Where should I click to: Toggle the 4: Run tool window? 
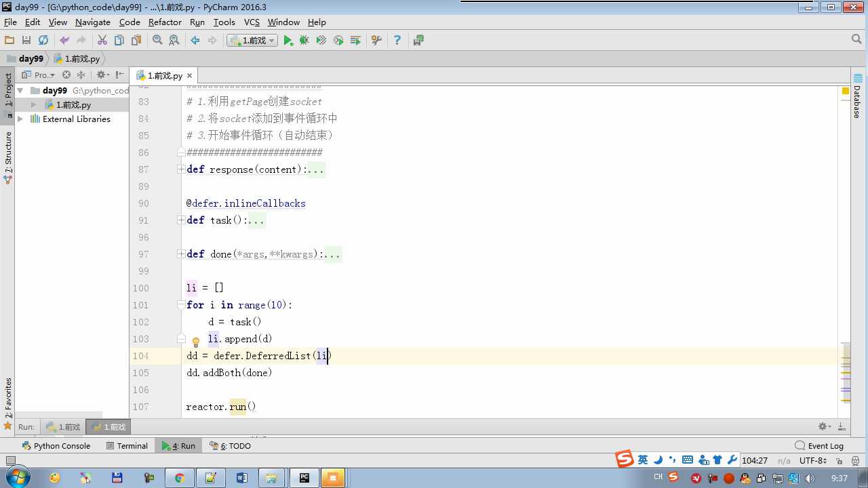point(178,446)
